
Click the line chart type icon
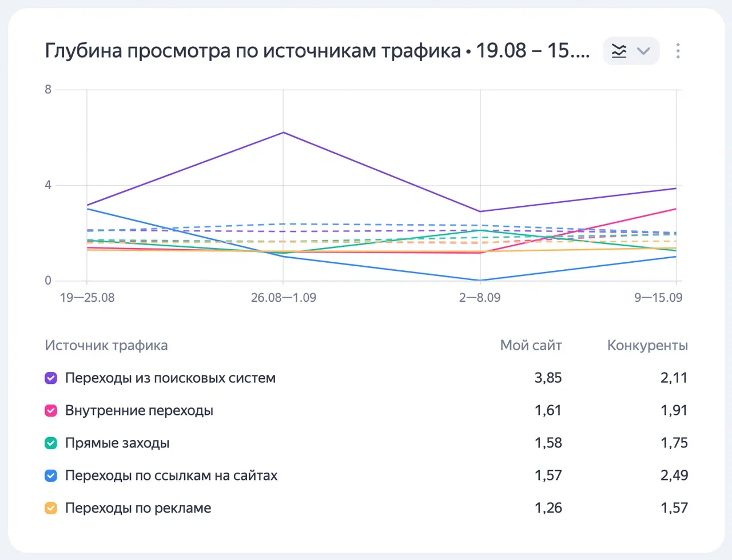(x=619, y=51)
